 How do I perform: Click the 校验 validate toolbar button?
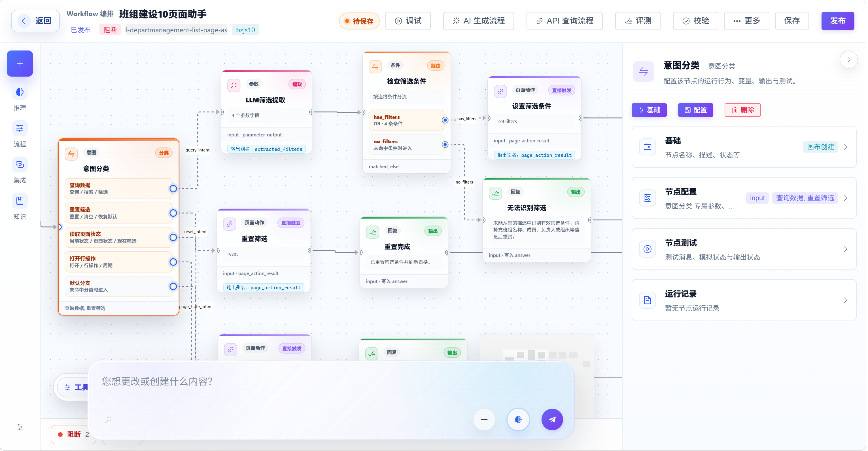point(695,21)
